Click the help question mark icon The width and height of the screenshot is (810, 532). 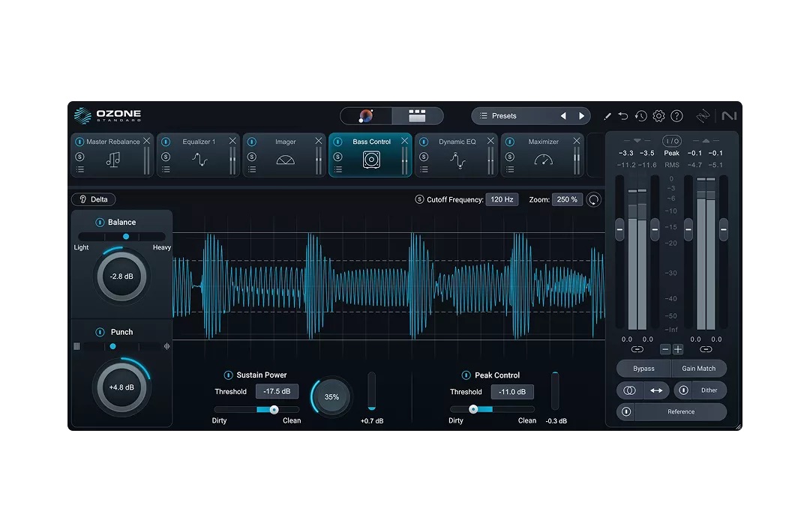pos(676,116)
